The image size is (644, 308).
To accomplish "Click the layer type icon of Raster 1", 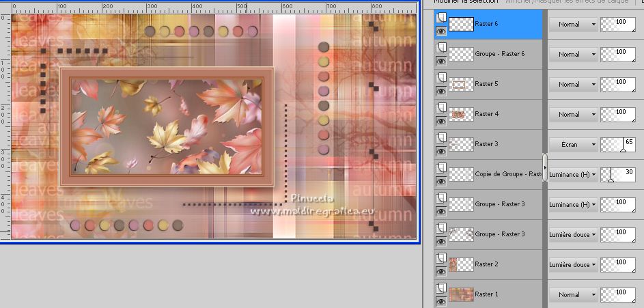I will pos(441,288).
